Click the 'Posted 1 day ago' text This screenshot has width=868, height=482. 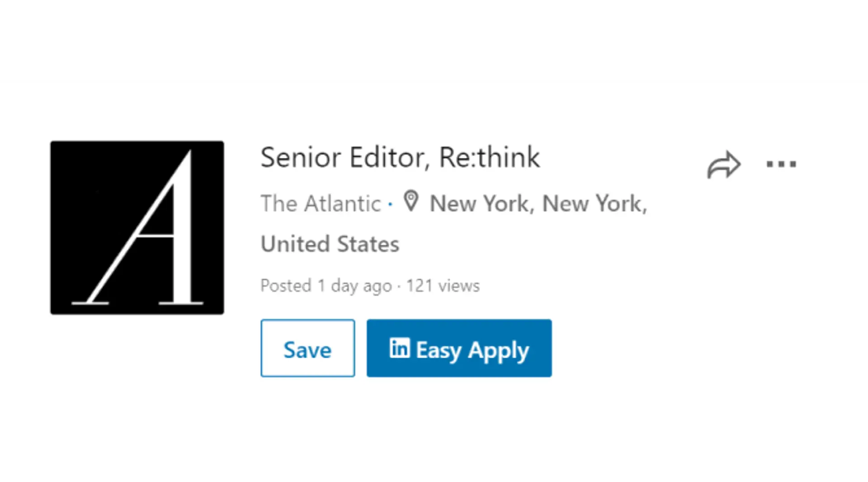325,286
